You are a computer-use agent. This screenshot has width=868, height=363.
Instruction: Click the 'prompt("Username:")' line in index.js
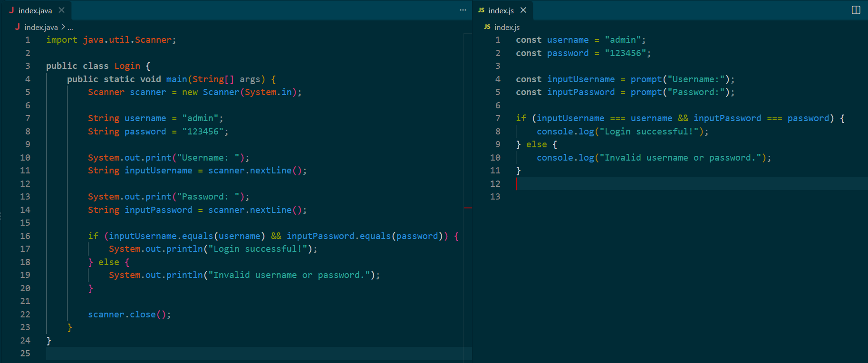tap(625, 79)
